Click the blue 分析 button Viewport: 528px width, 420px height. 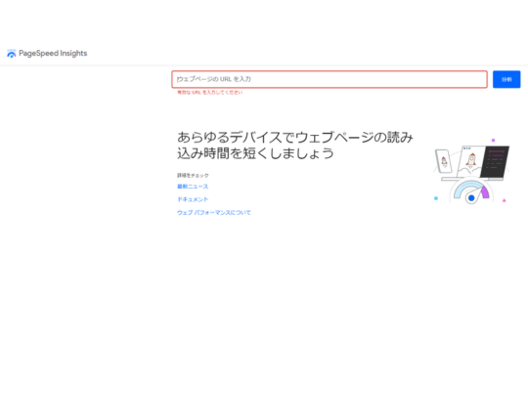506,79
